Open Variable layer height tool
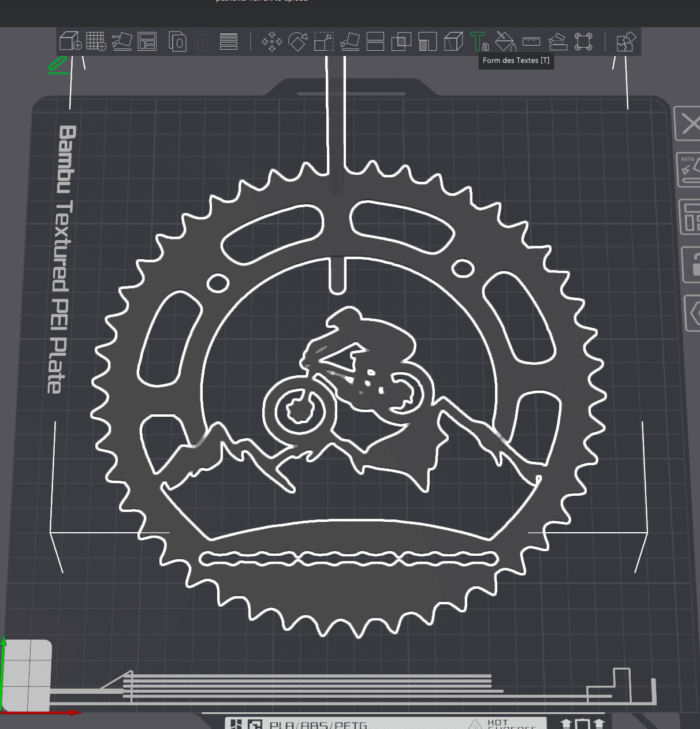700x729 pixels. tap(229, 42)
